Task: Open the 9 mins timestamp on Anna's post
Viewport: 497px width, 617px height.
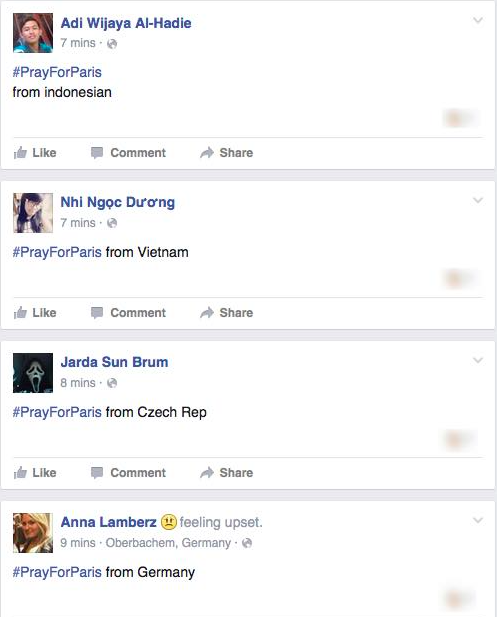Action: 78,543
